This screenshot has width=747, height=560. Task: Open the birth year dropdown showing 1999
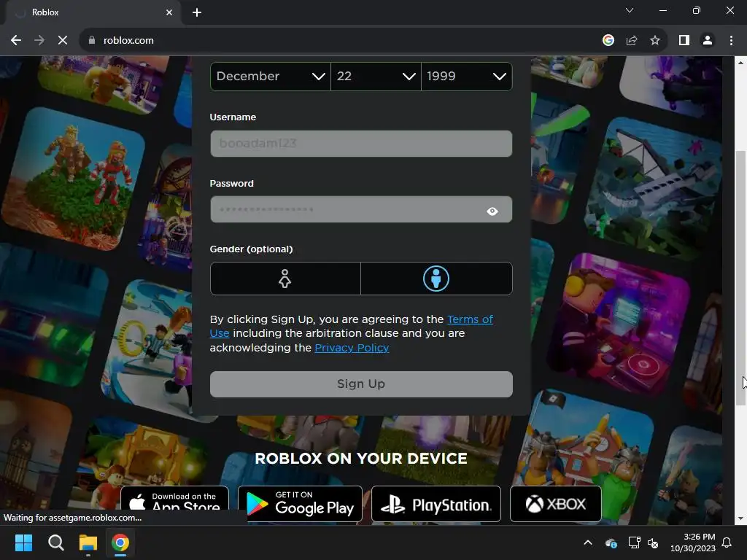(x=467, y=76)
